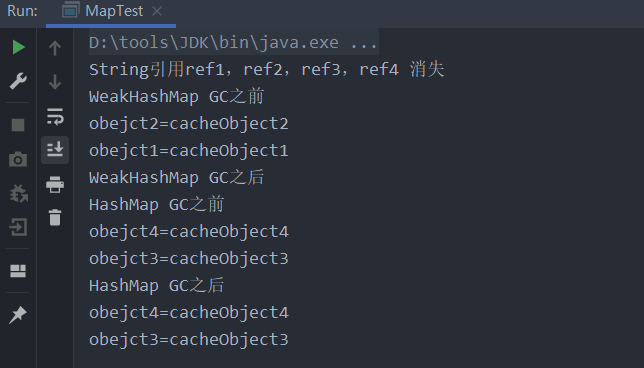Screen dimensions: 644x368
Task: Print console output with printer icon
Action: coord(55,184)
